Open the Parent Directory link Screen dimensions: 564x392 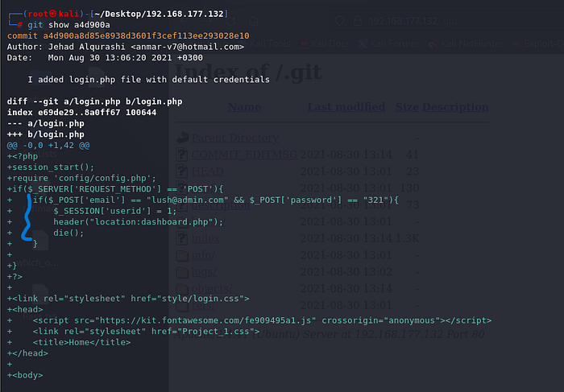coord(234,138)
